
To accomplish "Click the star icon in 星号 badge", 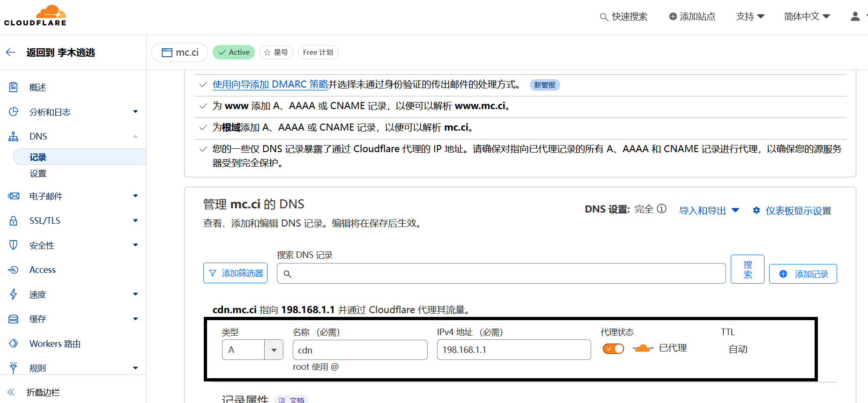I will pos(267,52).
